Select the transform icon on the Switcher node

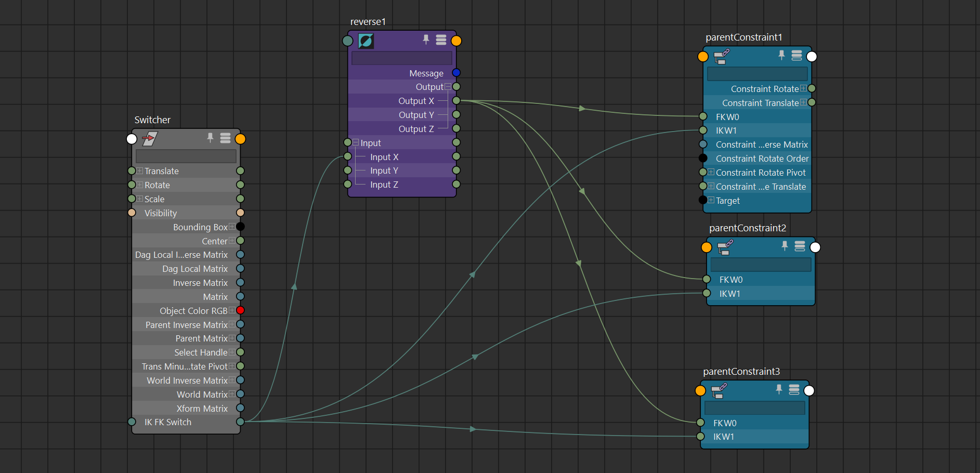150,139
